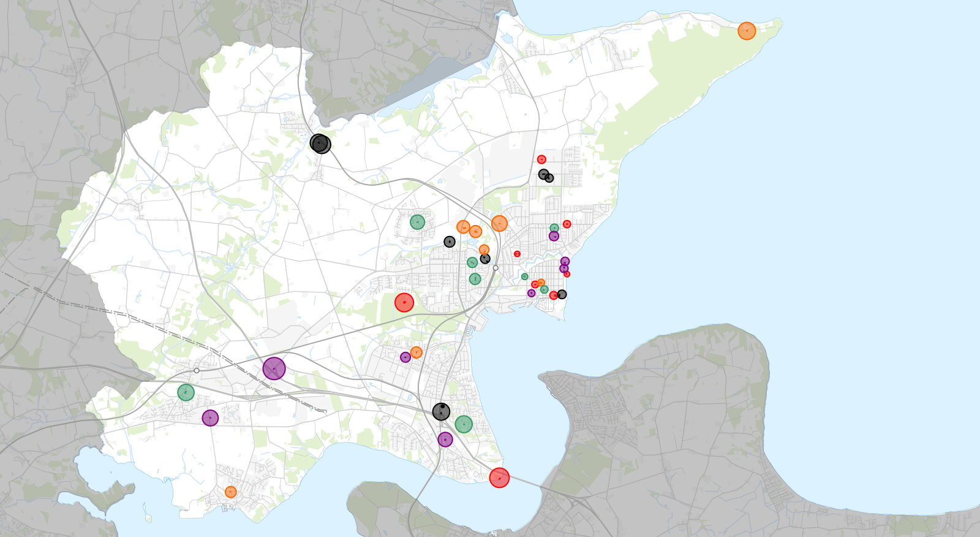
Task: Select the green marker in the far western town
Action: (186, 392)
